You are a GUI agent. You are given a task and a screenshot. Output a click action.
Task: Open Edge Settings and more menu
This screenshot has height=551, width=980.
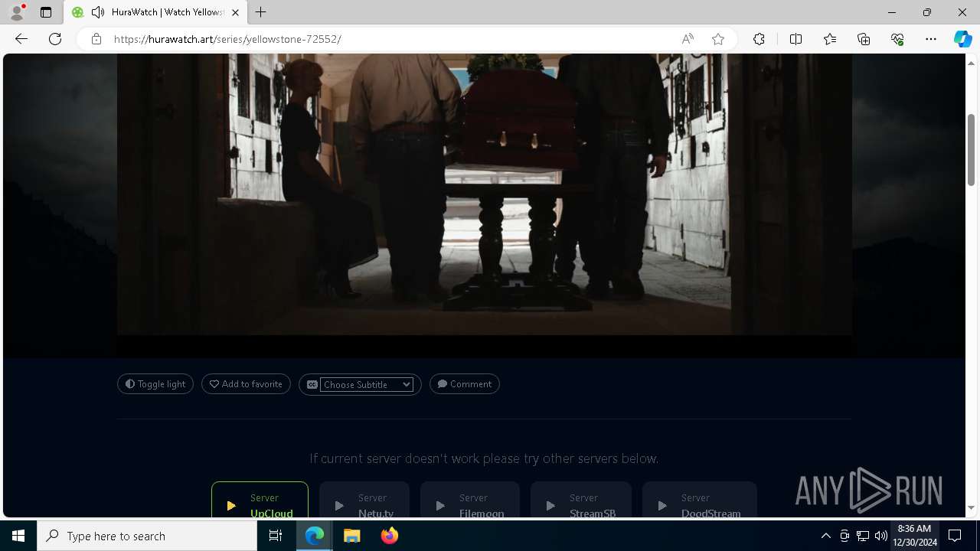coord(931,39)
